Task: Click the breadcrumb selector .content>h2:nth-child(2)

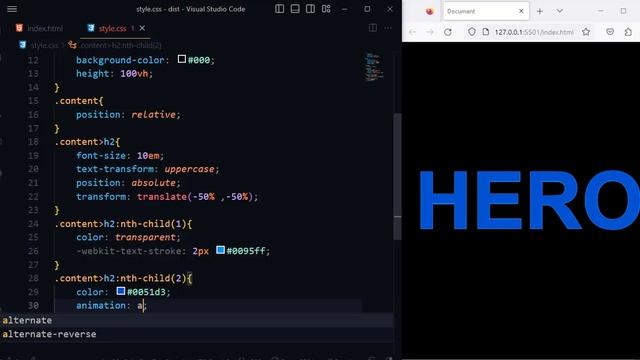Action: pyautogui.click(x=120, y=45)
